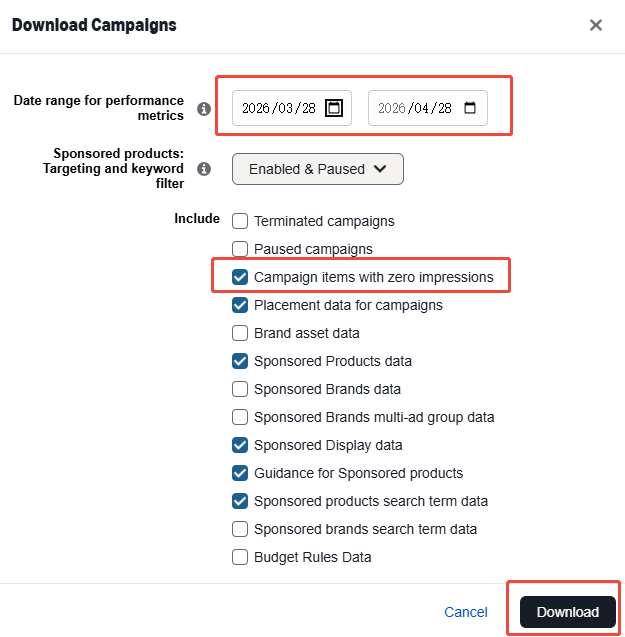Uncheck Guidance for Sponsored products

(240, 473)
